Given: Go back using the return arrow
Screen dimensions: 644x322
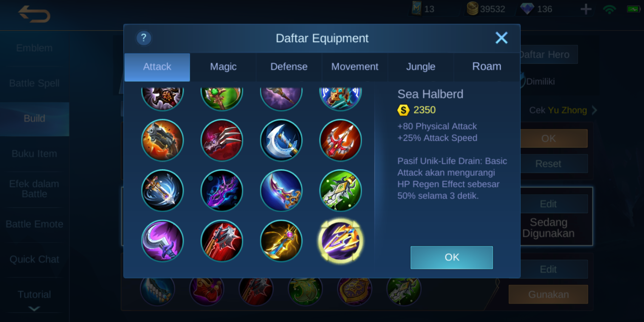Looking at the screenshot, I should (34, 14).
